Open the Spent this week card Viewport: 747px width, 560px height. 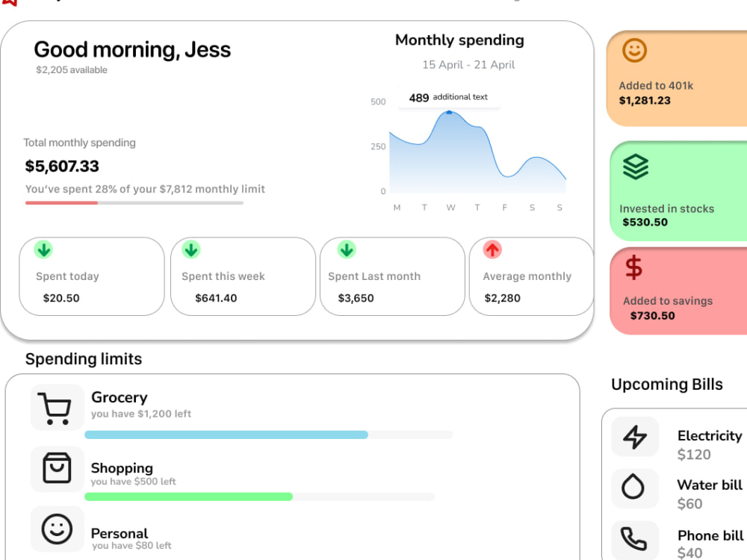[243, 276]
